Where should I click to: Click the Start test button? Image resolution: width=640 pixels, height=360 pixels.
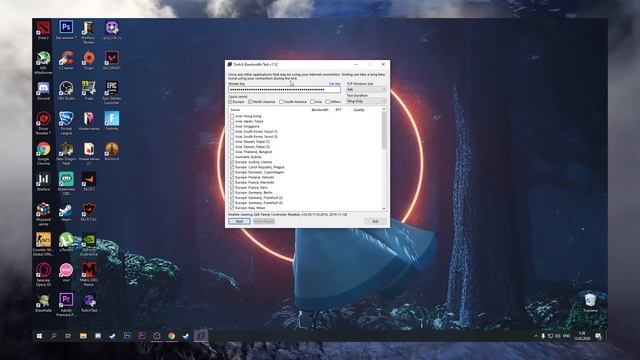pos(239,221)
